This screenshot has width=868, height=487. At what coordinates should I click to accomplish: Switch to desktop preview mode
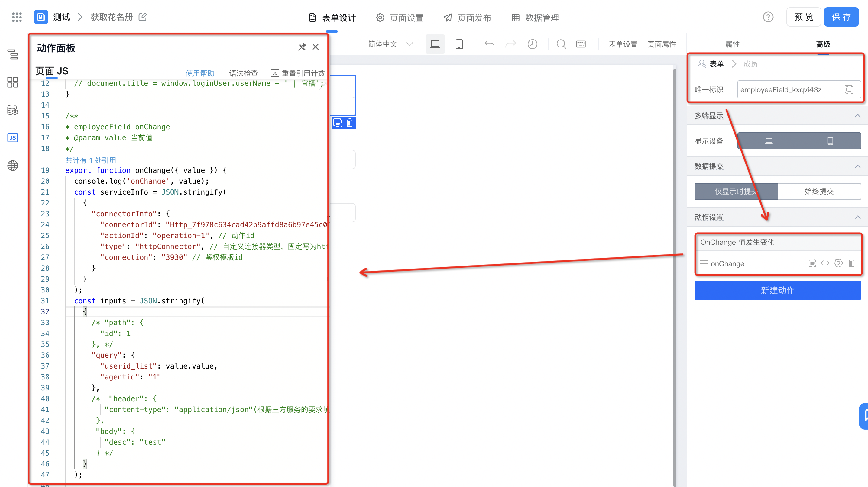[x=435, y=44]
